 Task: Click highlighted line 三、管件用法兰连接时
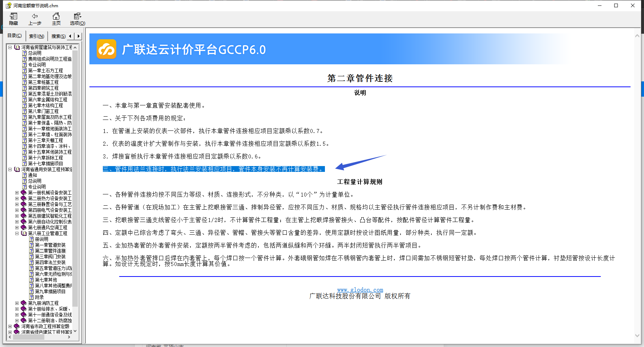[214, 169]
